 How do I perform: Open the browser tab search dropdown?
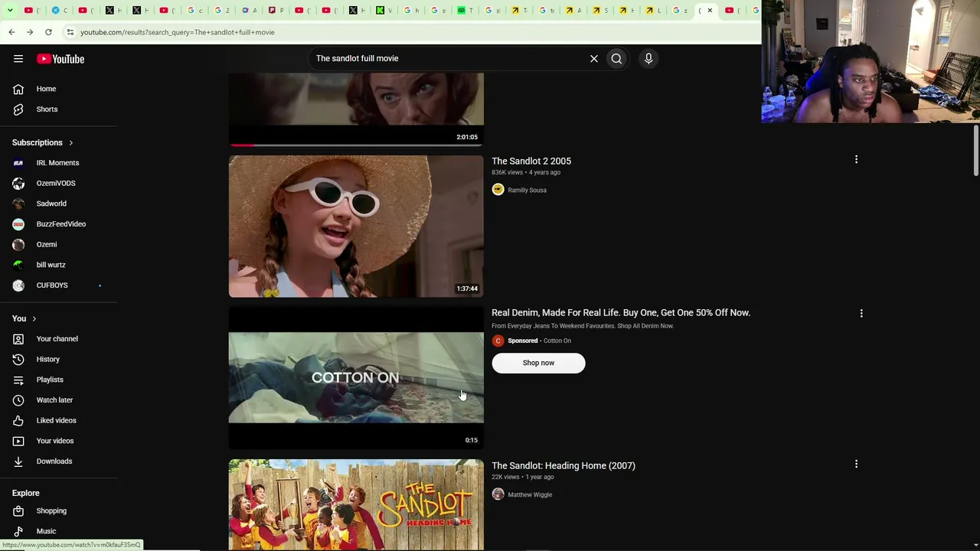click(10, 11)
